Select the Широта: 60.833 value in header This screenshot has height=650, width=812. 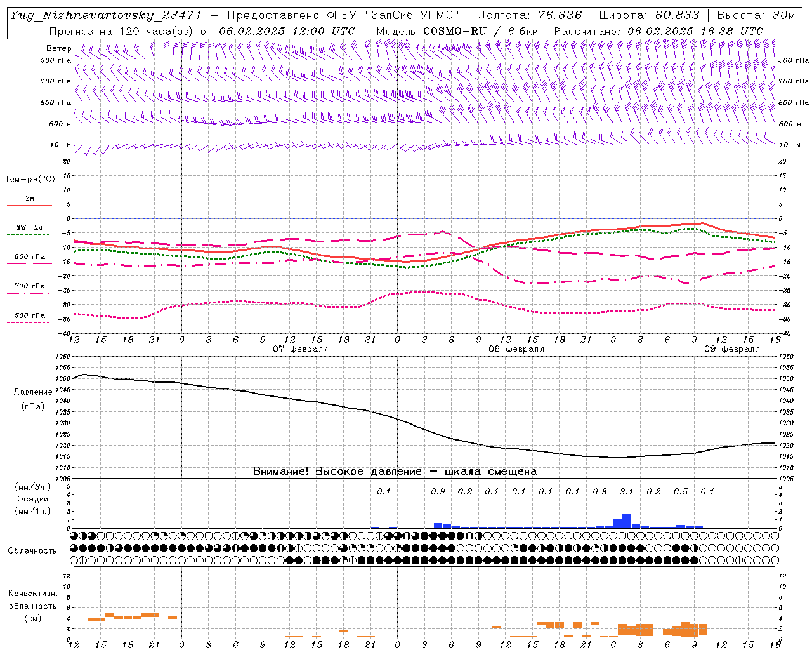point(649,15)
